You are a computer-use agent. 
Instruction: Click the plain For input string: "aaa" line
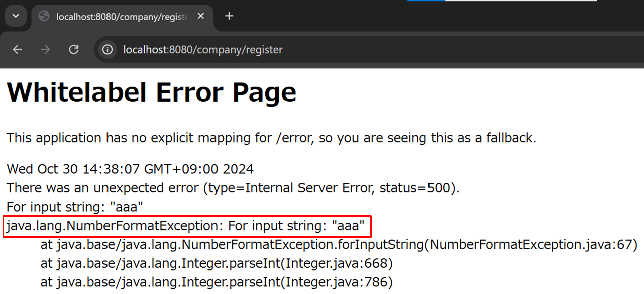point(75,207)
